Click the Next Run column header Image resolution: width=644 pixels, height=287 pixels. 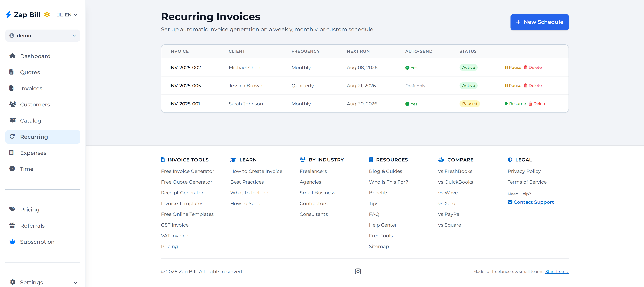tap(358, 51)
